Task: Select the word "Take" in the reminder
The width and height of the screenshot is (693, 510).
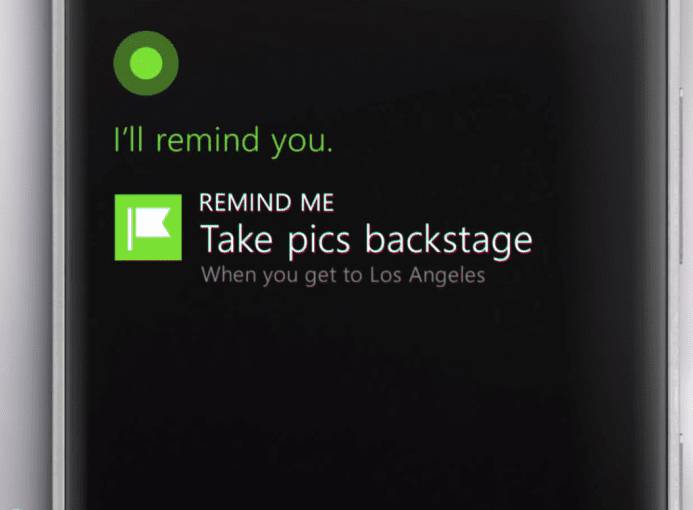Action: tap(236, 238)
